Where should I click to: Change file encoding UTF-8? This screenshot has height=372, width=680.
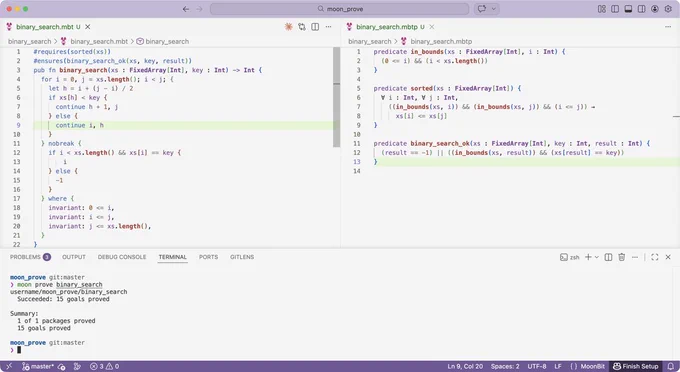tap(537, 366)
